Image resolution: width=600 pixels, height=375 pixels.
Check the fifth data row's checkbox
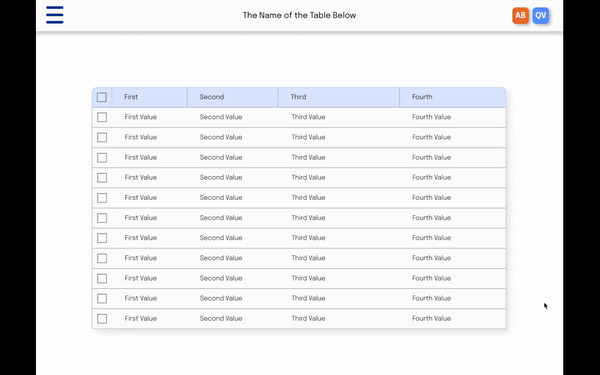102,198
